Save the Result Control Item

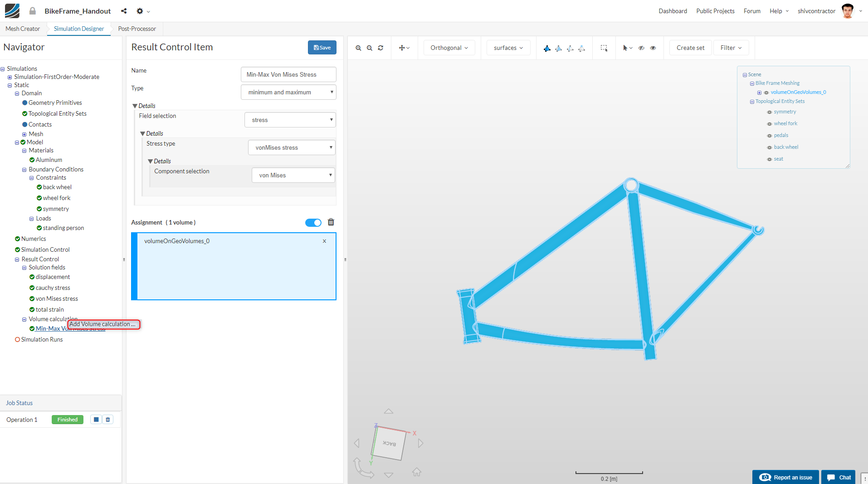(x=322, y=48)
